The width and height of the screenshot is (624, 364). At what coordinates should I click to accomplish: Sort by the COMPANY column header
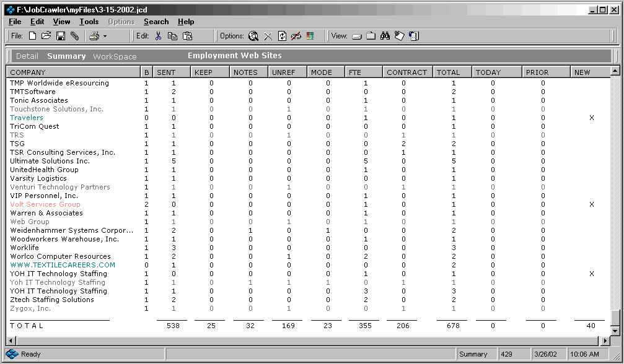74,72
